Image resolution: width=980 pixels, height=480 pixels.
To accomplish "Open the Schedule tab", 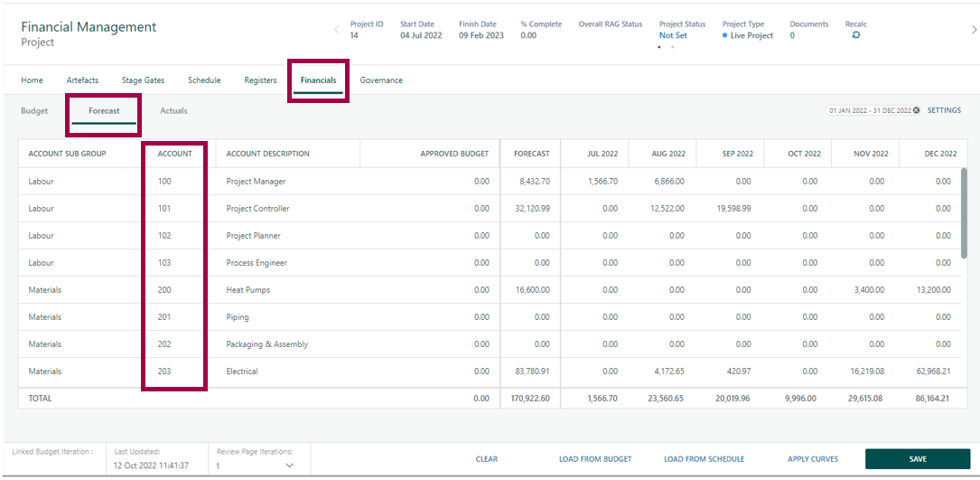I will pos(204,80).
